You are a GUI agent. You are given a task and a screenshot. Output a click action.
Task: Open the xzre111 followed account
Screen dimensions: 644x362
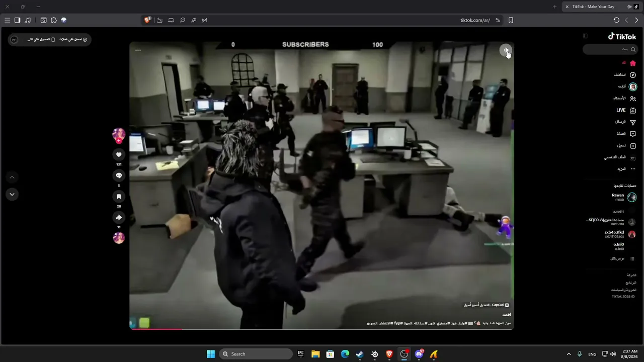[624, 212]
